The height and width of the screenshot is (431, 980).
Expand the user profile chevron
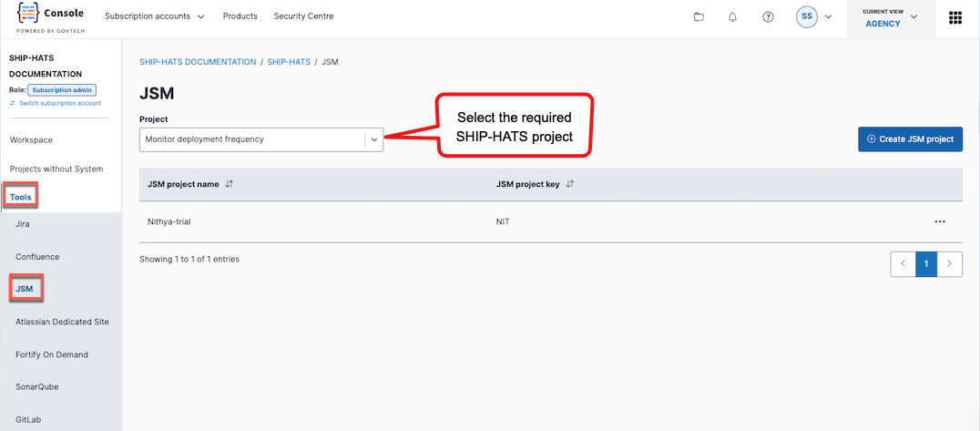click(829, 17)
